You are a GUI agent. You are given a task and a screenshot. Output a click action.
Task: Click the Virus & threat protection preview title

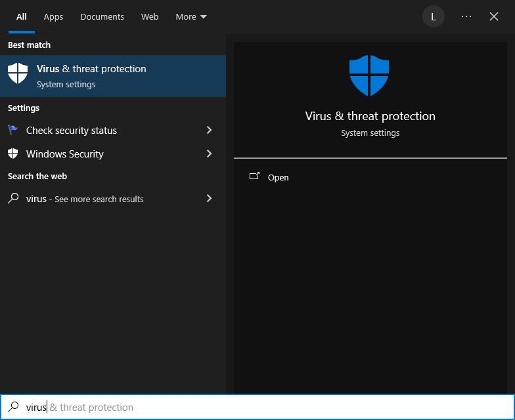click(x=370, y=115)
